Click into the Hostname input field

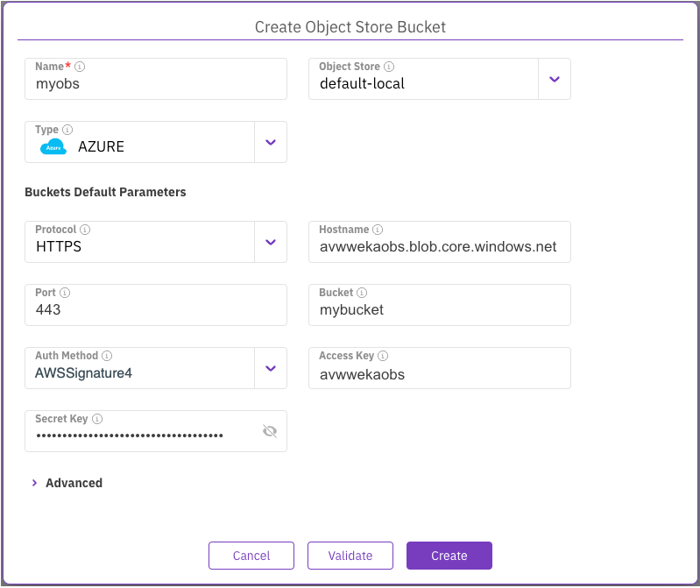click(x=438, y=247)
